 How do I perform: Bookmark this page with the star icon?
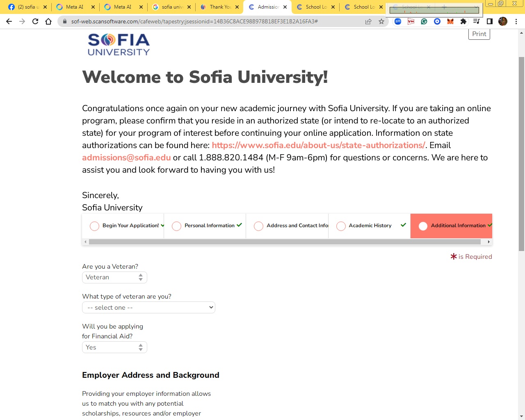tap(381, 21)
